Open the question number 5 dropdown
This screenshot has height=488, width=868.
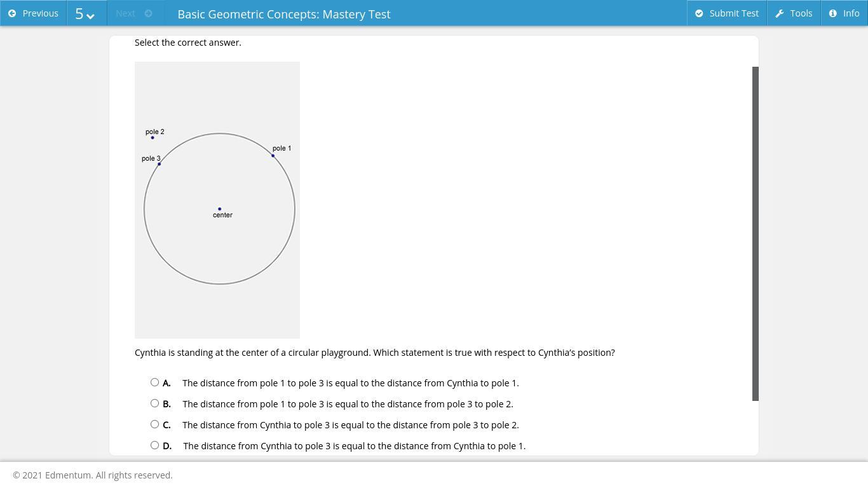[x=86, y=13]
